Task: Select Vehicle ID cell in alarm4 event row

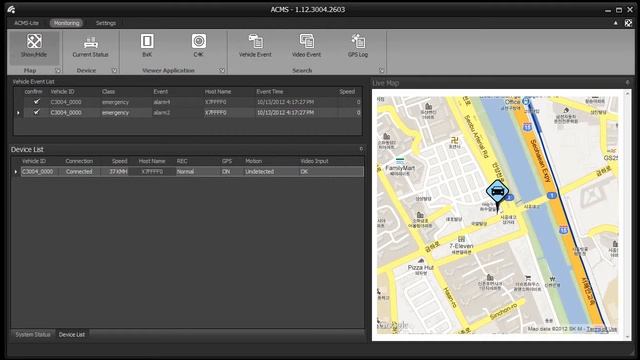Action: point(66,102)
